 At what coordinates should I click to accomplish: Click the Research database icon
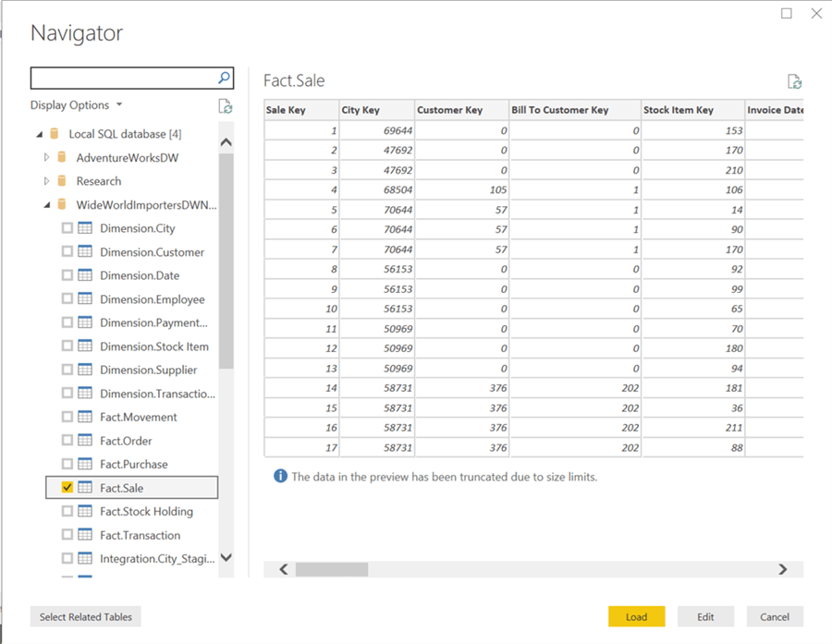pyautogui.click(x=61, y=181)
